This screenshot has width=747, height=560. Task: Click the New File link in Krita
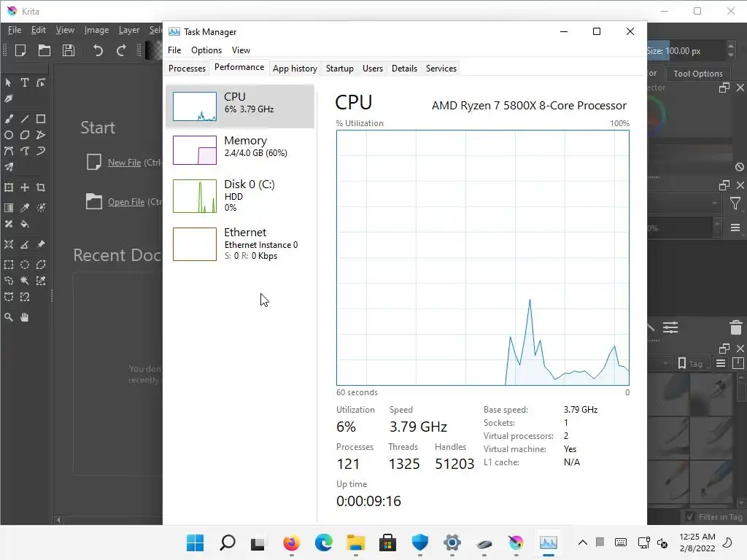coord(124,163)
